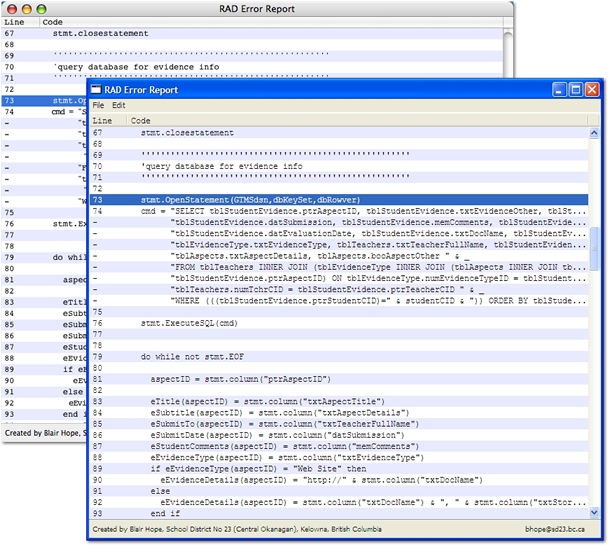Open the File menu
Screen dimensions: 608x545
pyautogui.click(x=98, y=105)
